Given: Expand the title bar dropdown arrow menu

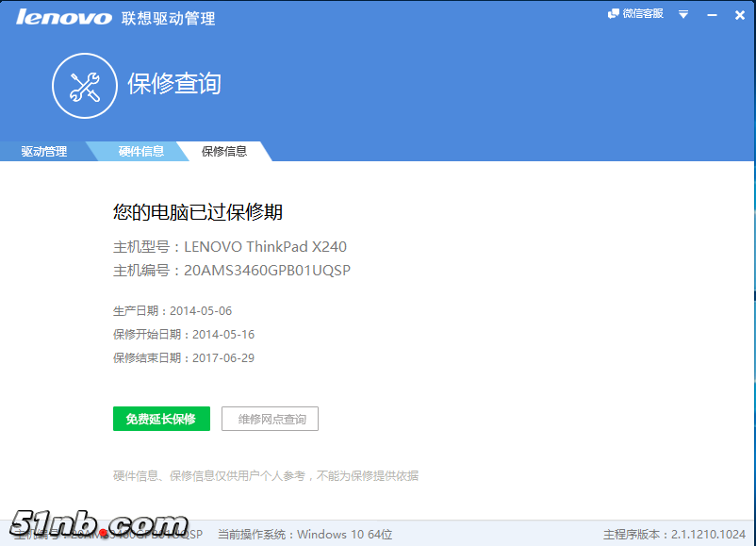Looking at the screenshot, I should (683, 14).
